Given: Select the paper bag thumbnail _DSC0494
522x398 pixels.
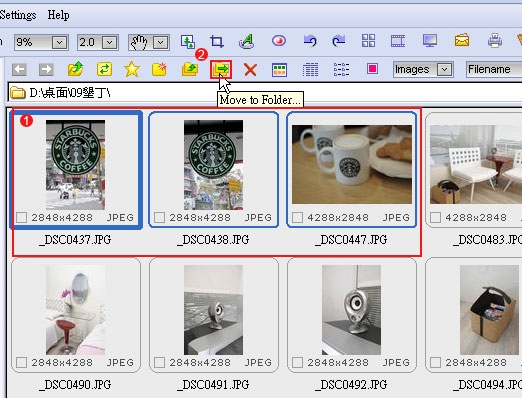Looking at the screenshot, I should (489, 310).
